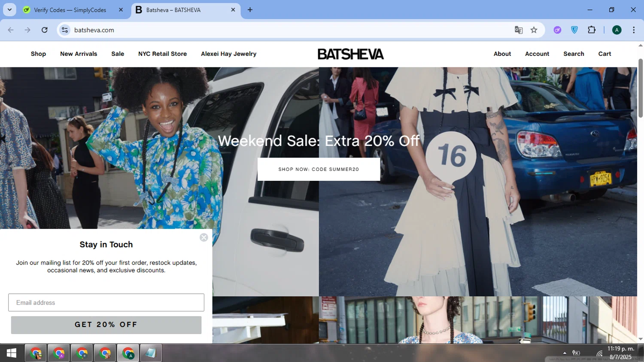The width and height of the screenshot is (644, 362).
Task: Open the purple circular extension icon
Action: (557, 30)
